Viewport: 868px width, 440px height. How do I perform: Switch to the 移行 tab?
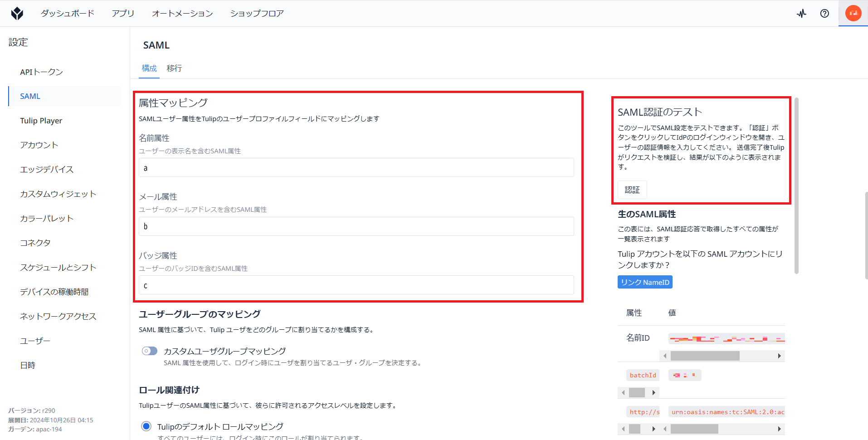pyautogui.click(x=174, y=68)
